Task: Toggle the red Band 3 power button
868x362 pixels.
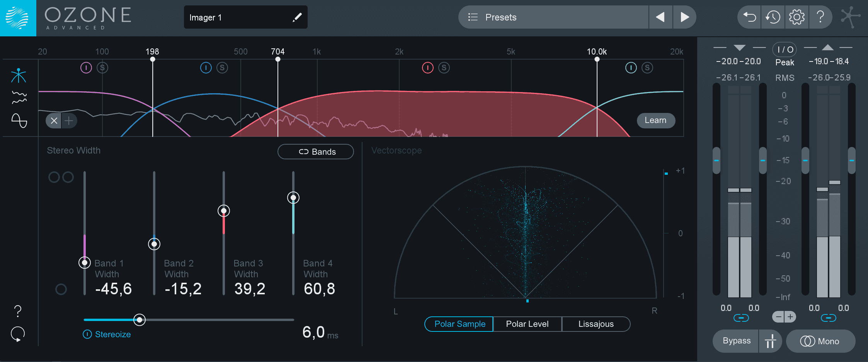Action: pyautogui.click(x=428, y=68)
